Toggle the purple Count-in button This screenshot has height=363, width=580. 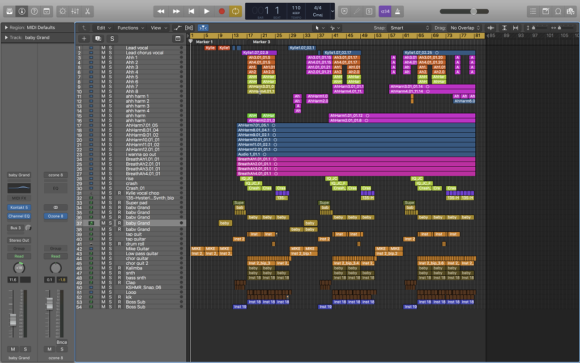point(385,11)
